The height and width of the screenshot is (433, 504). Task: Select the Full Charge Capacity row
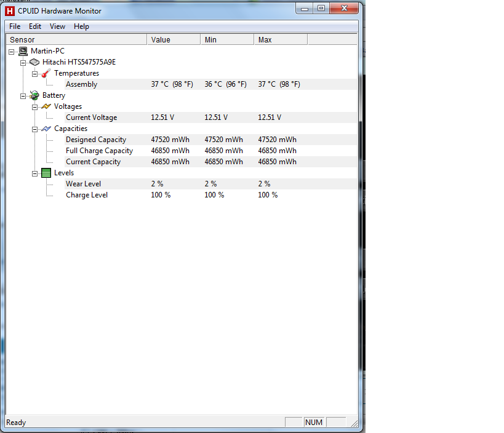point(211,151)
